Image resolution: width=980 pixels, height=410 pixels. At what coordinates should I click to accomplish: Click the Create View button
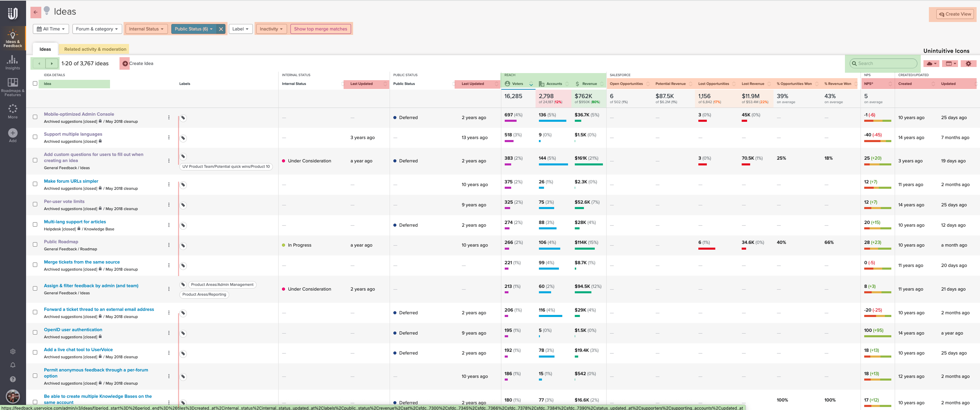tap(955, 14)
